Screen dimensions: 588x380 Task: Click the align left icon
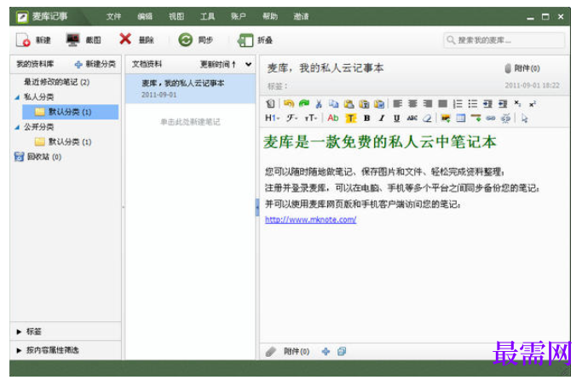[397, 103]
